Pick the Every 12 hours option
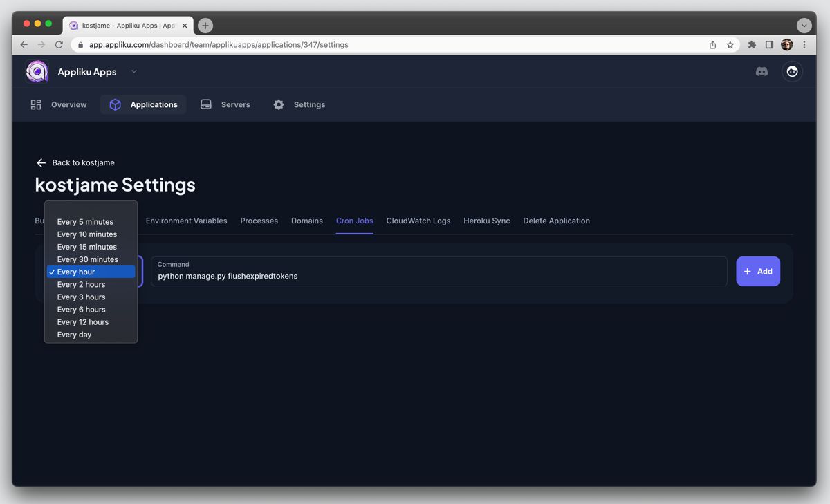The image size is (830, 504). (x=83, y=322)
